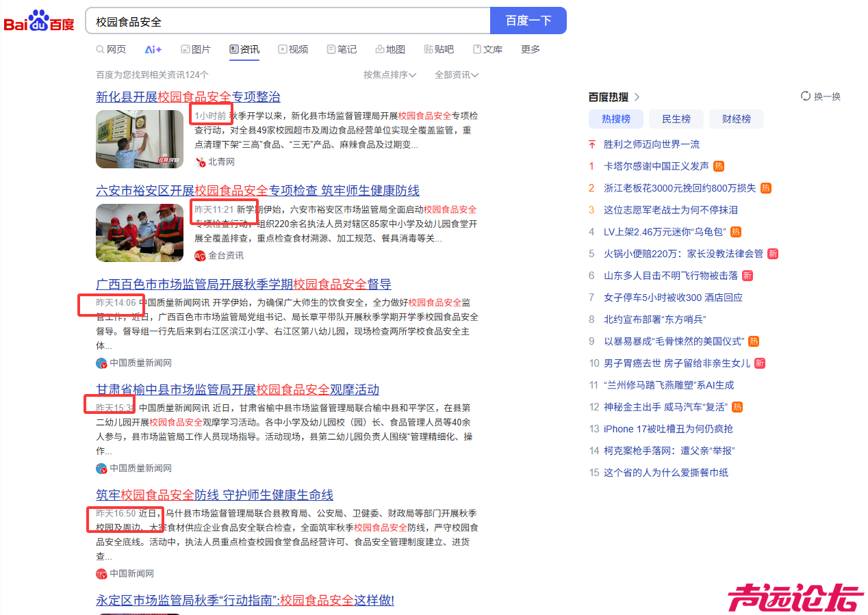868x615 pixels.
Task: Open the AI+ search tab icon
Action: pos(153,49)
